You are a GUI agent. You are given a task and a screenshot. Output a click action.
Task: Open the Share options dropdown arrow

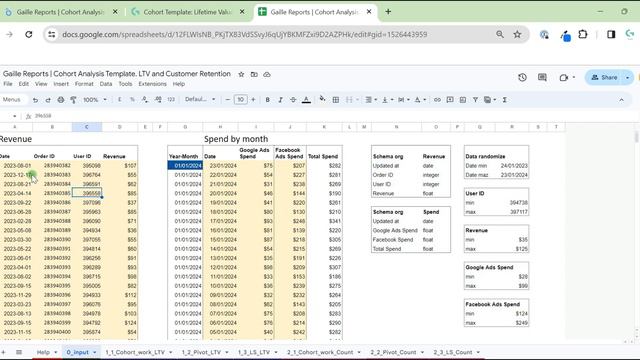tap(627, 77)
